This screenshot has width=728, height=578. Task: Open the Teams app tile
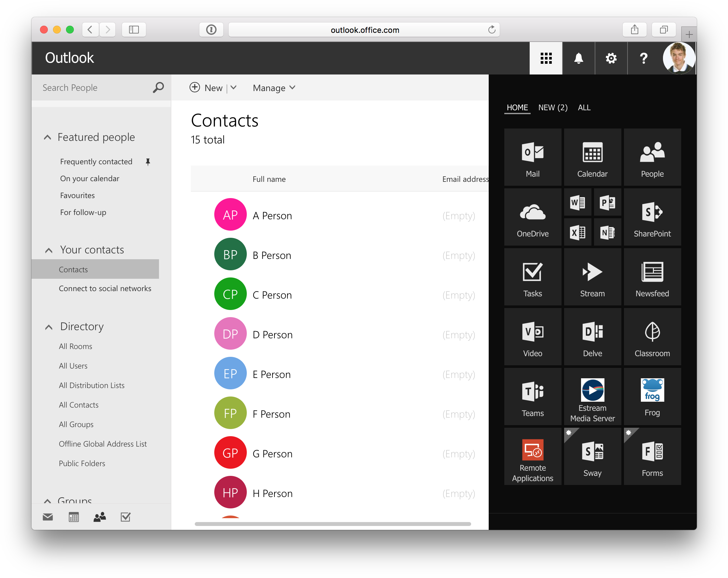(x=533, y=397)
